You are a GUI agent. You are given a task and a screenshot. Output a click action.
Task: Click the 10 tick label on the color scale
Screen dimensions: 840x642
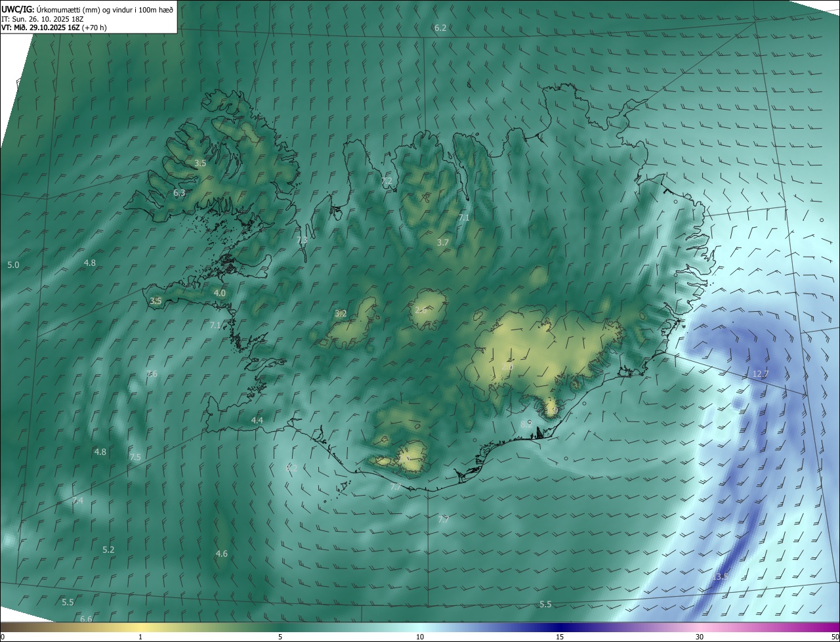click(x=420, y=637)
